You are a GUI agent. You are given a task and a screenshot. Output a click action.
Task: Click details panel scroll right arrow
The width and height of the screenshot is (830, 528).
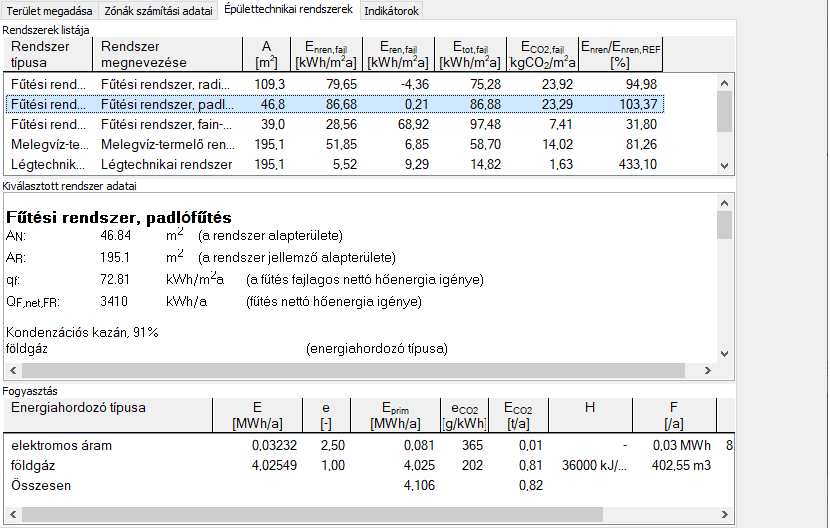point(708,370)
